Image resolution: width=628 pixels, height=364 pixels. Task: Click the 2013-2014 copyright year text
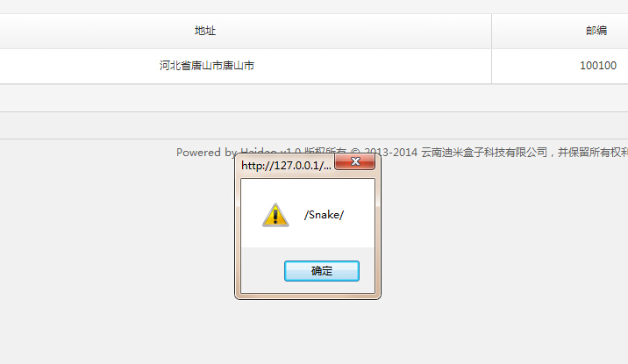[391, 152]
